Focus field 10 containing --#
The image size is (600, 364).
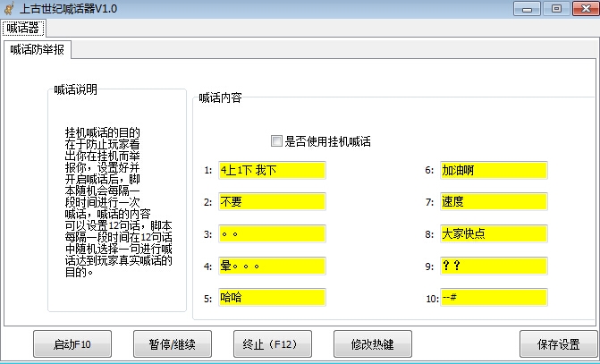click(494, 298)
